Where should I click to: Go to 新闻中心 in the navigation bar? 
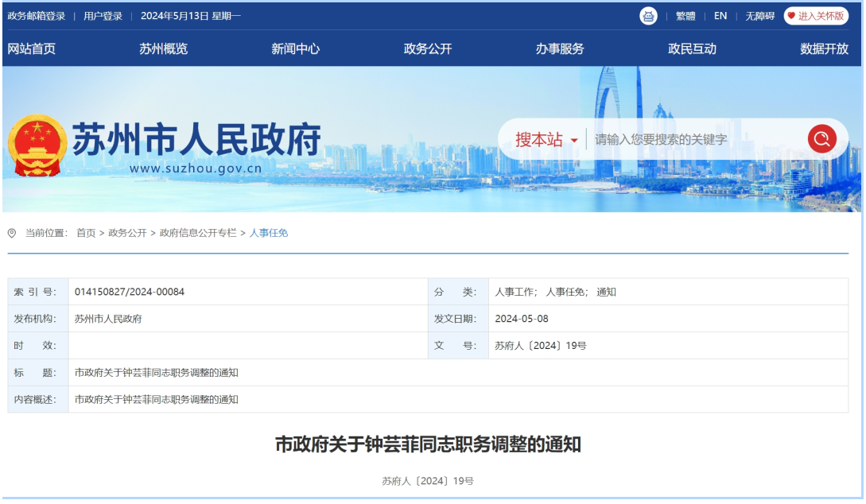point(295,48)
